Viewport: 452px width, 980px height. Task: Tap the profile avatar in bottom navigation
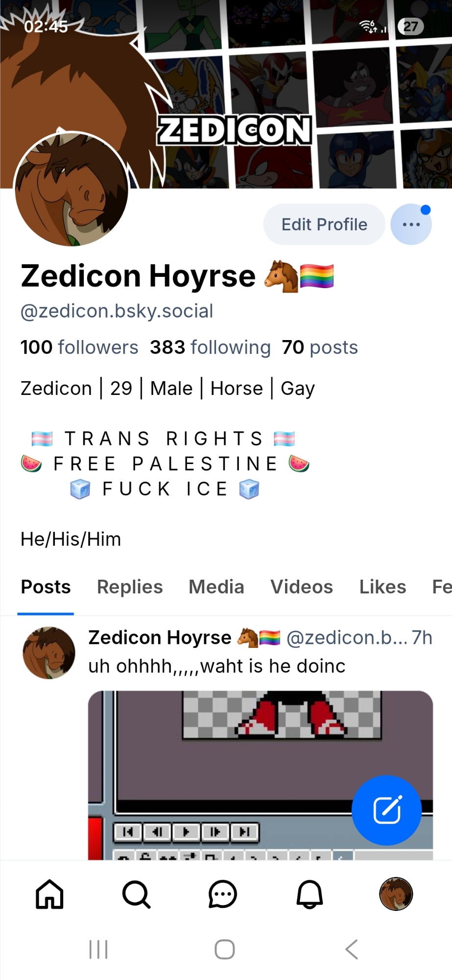point(396,894)
